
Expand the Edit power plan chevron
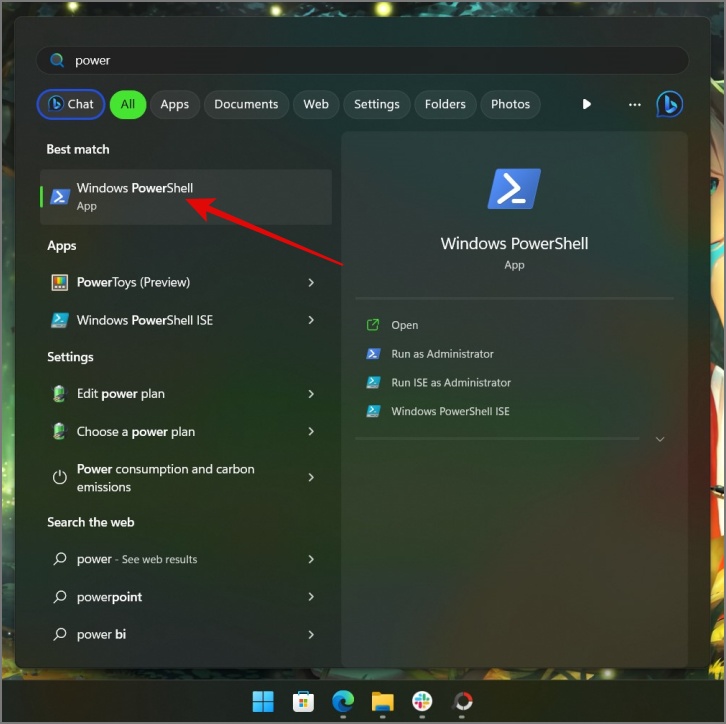pos(311,394)
